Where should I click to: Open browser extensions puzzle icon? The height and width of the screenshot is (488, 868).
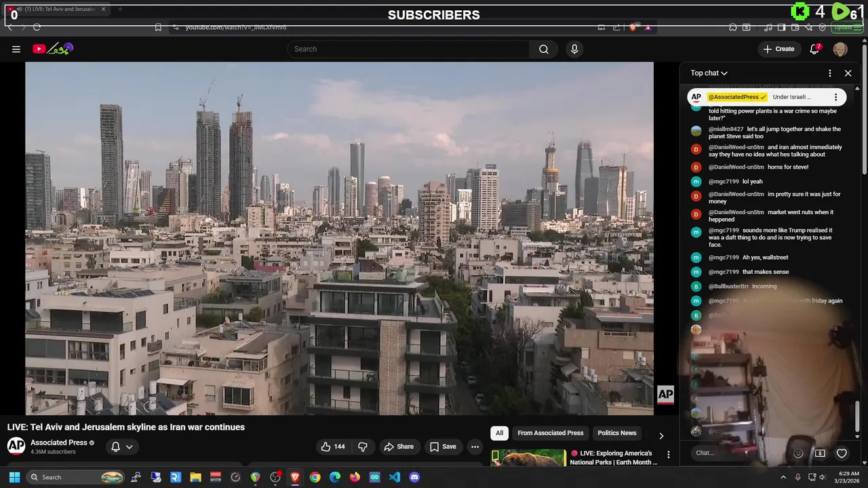point(733,27)
